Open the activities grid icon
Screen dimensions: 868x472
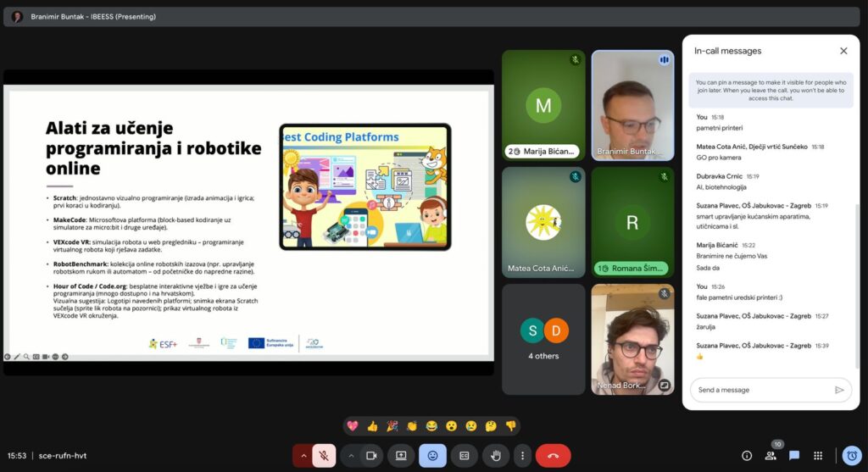click(x=818, y=456)
